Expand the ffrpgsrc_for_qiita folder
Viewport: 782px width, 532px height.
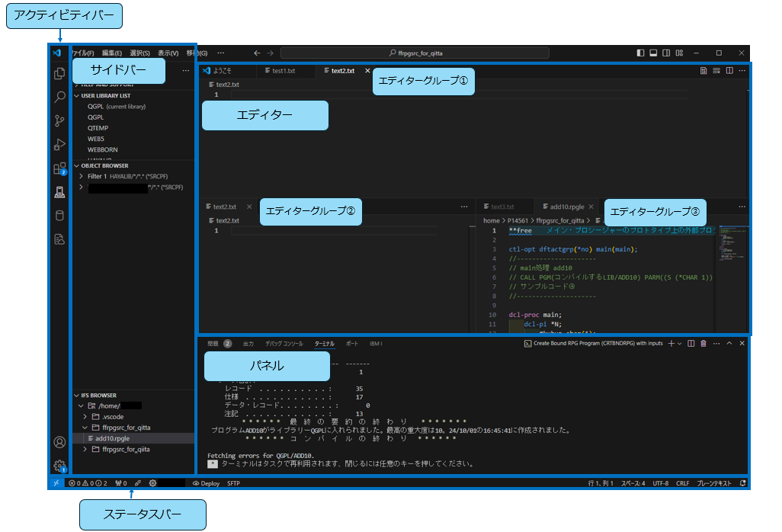pyautogui.click(x=85, y=449)
